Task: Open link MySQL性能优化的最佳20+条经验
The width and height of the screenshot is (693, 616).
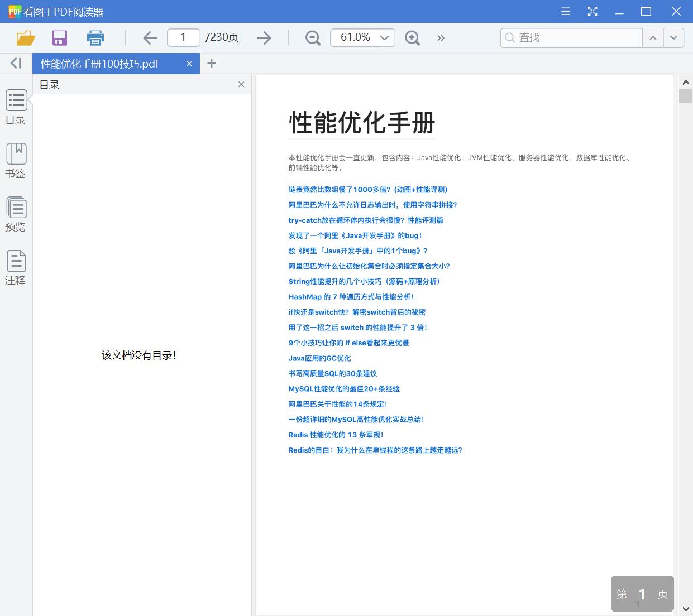Action: [x=344, y=389]
